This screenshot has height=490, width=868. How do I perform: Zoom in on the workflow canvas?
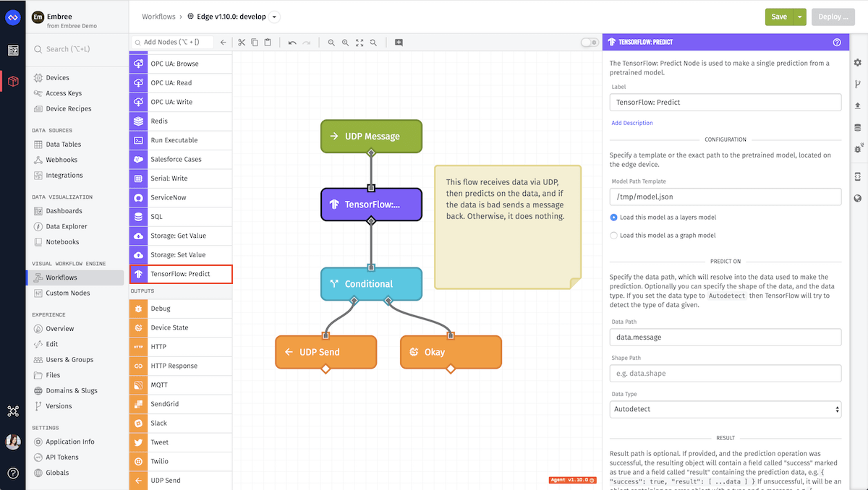(x=346, y=43)
